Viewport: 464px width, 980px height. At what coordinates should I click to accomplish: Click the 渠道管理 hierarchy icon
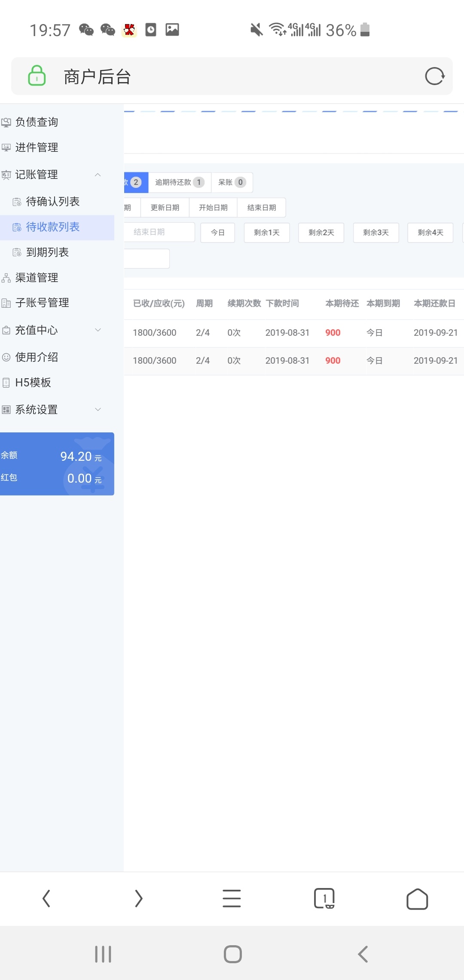(x=6, y=278)
